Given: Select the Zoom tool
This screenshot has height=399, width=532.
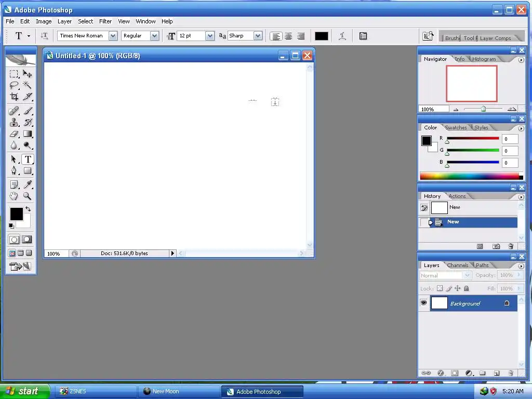Looking at the screenshot, I should tap(28, 196).
